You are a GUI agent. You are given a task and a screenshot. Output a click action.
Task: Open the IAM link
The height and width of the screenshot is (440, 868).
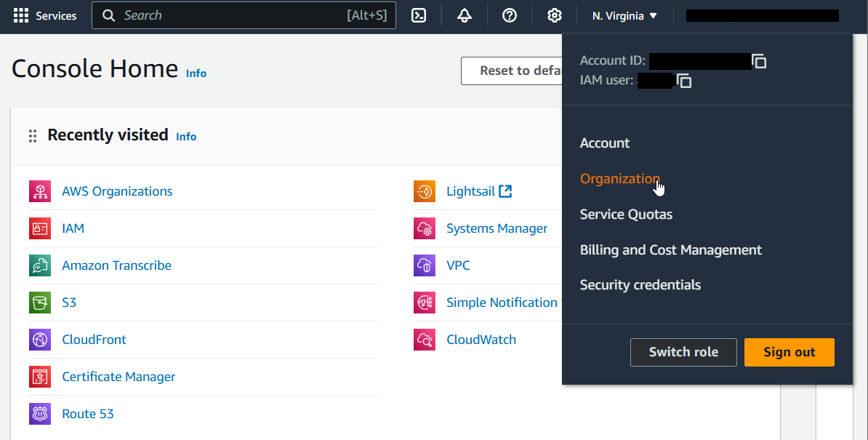tap(73, 228)
